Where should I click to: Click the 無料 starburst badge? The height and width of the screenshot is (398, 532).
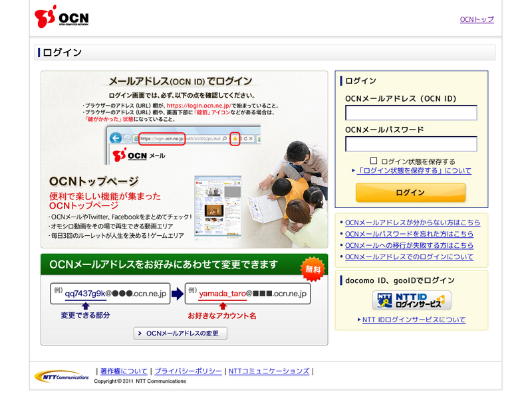click(313, 269)
